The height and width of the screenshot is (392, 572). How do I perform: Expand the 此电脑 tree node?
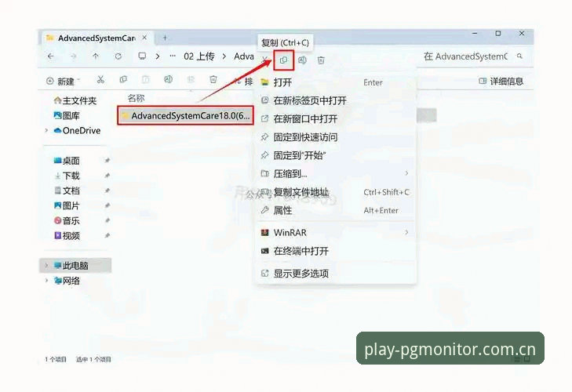[x=46, y=266]
